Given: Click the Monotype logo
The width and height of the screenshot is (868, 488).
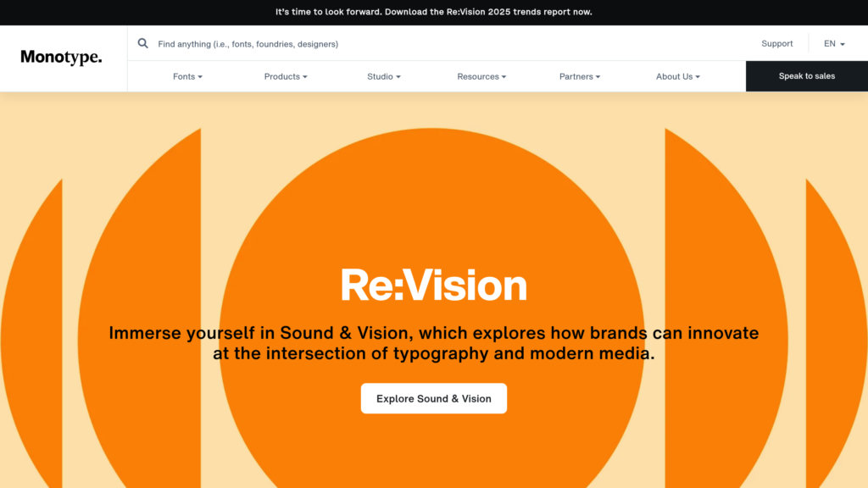Looking at the screenshot, I should [x=61, y=58].
